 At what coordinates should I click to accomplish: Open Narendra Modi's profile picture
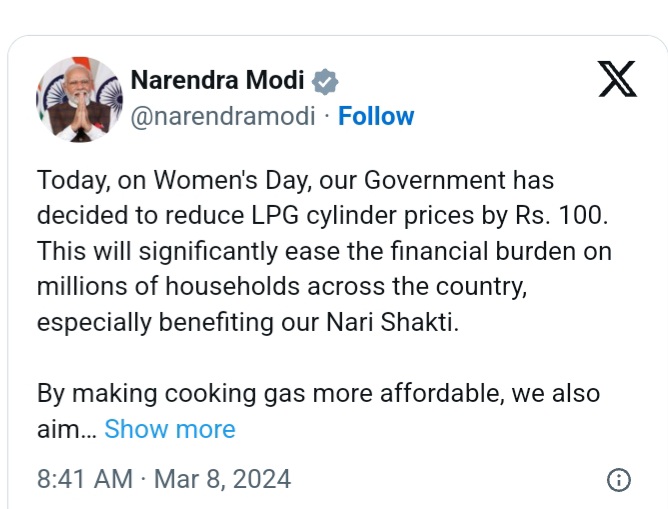[77, 97]
